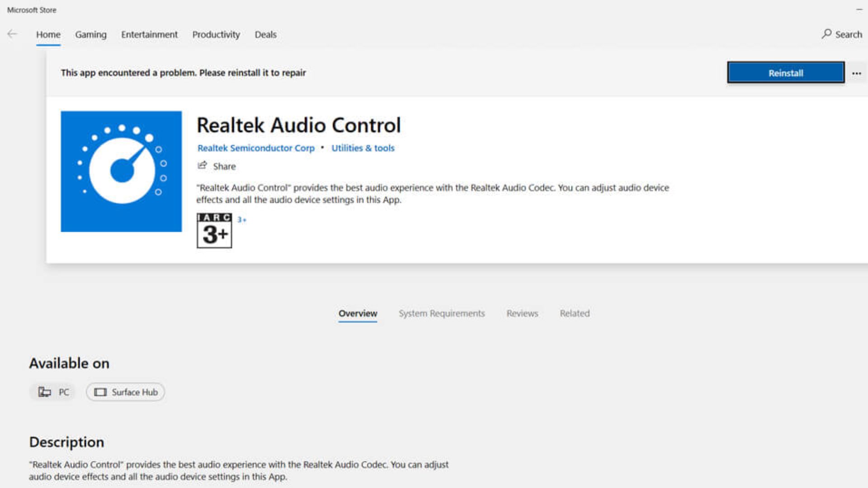868x488 pixels.
Task: Switch to the Related tab
Action: pyautogui.click(x=575, y=313)
